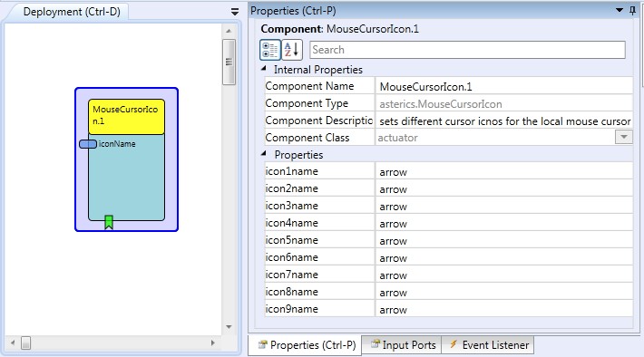Open the Deployment panel menu arrow
This screenshot has height=357, width=644.
point(235,12)
